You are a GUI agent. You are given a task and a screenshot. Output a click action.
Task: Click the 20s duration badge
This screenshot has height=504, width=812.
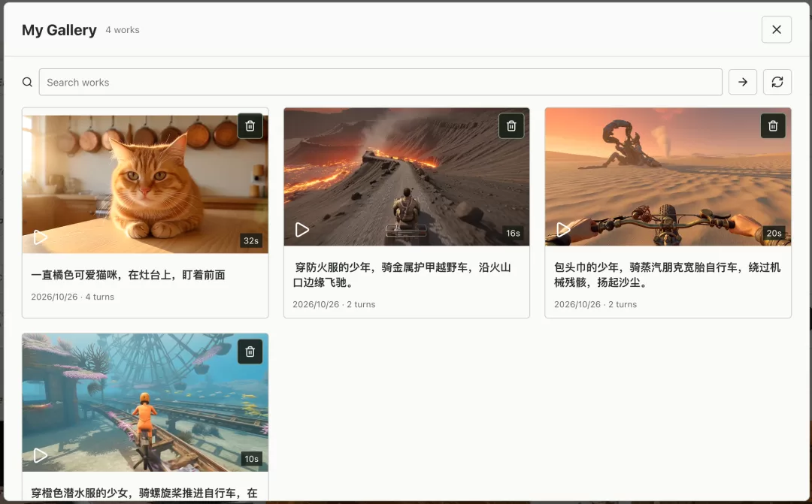774,234
